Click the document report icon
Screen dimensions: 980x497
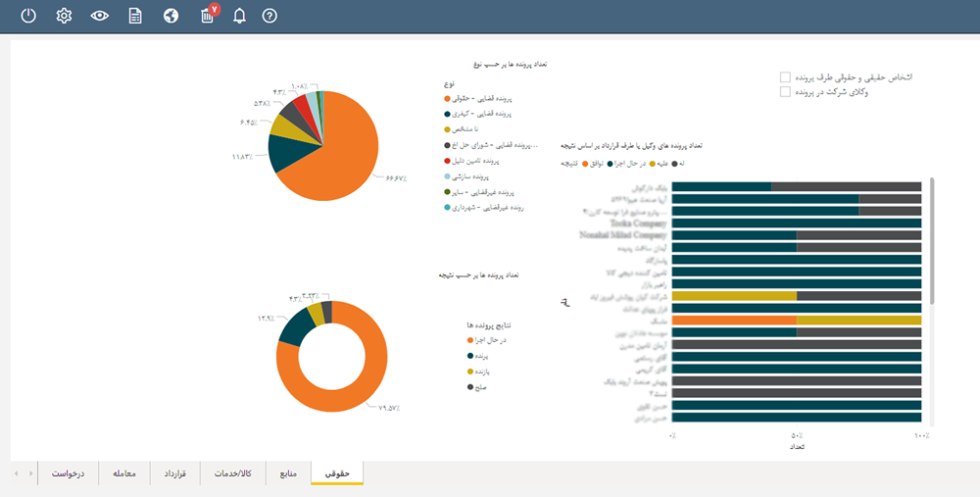tap(135, 16)
